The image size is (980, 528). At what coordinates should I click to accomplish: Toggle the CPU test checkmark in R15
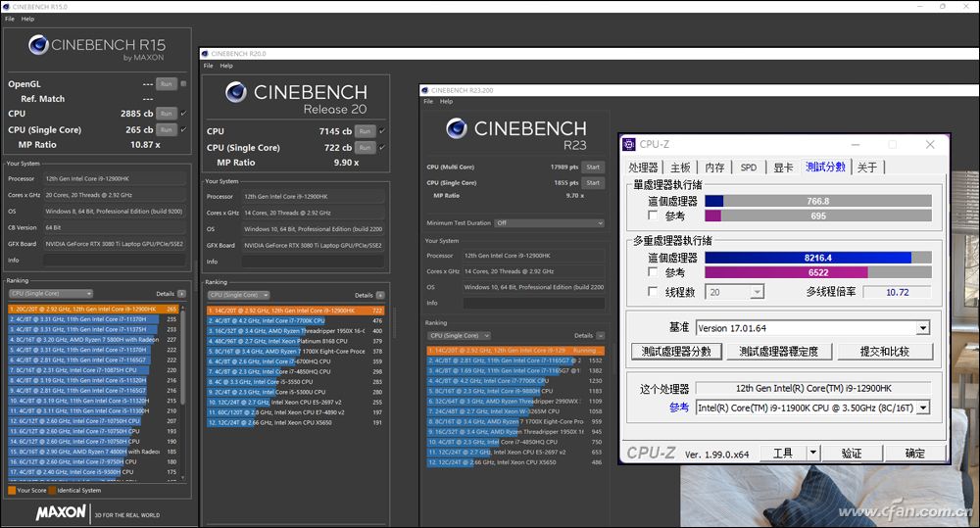183,113
